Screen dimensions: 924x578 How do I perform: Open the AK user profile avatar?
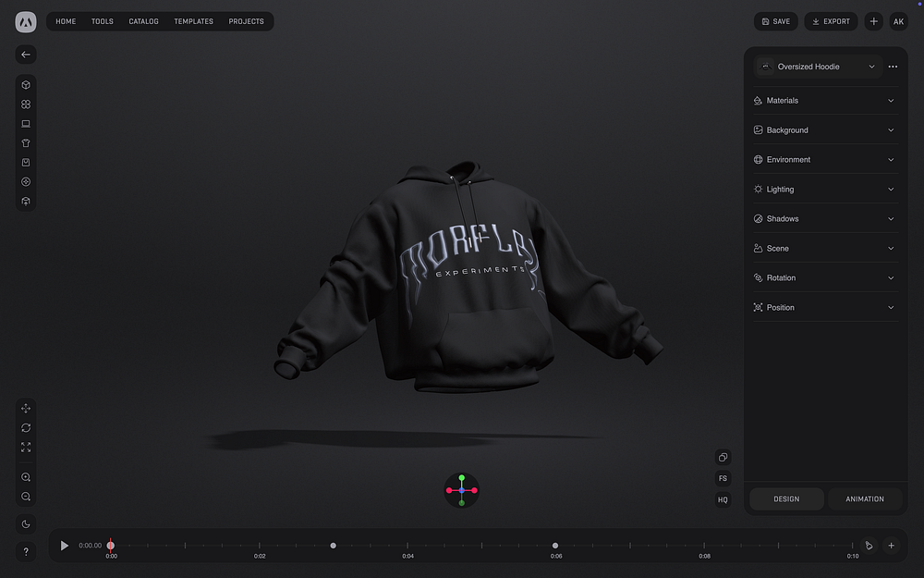(899, 21)
